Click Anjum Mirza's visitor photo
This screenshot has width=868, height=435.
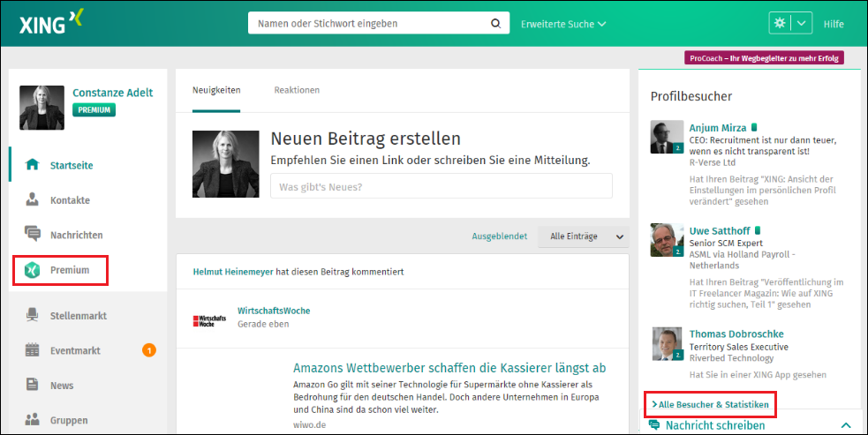(667, 137)
